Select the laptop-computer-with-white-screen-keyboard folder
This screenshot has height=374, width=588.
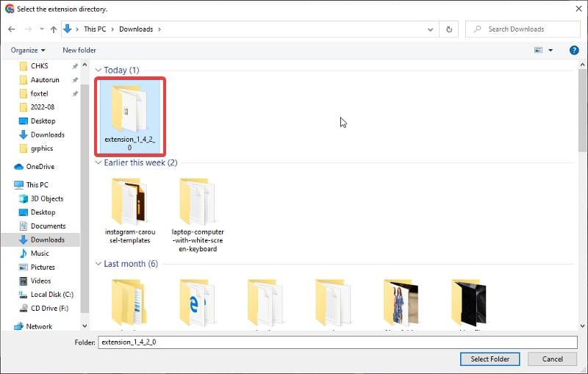(x=198, y=215)
